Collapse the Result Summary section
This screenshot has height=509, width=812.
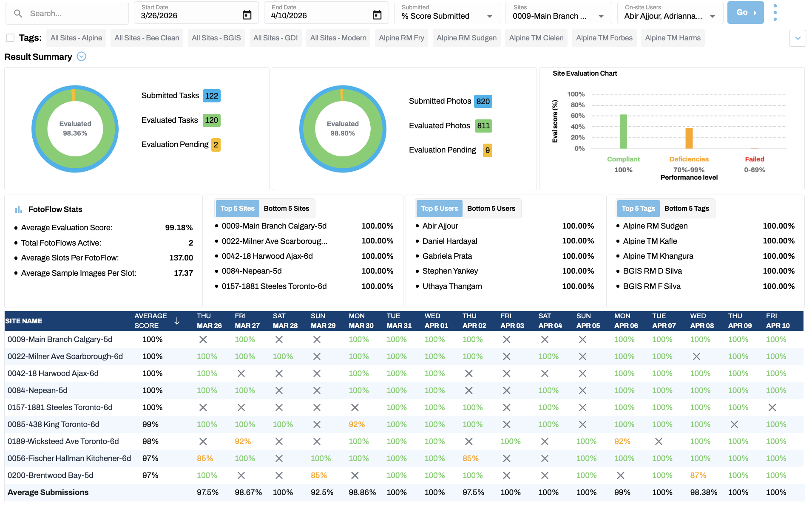pos(81,56)
